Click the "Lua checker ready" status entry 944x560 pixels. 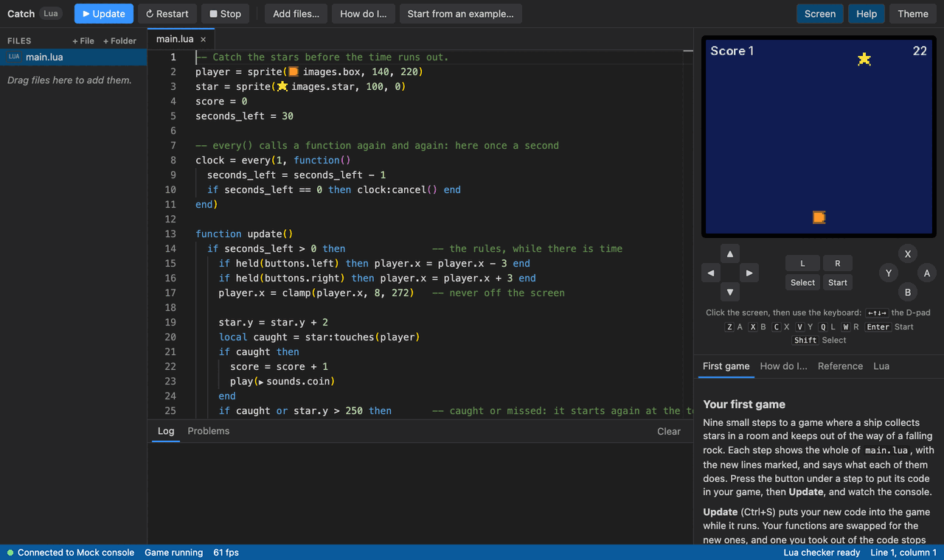[x=822, y=553]
